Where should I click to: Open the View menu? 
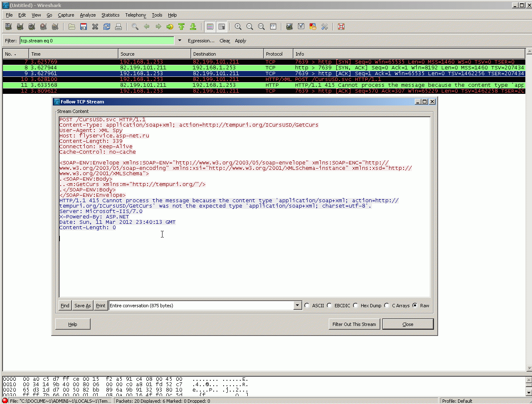tap(37, 15)
